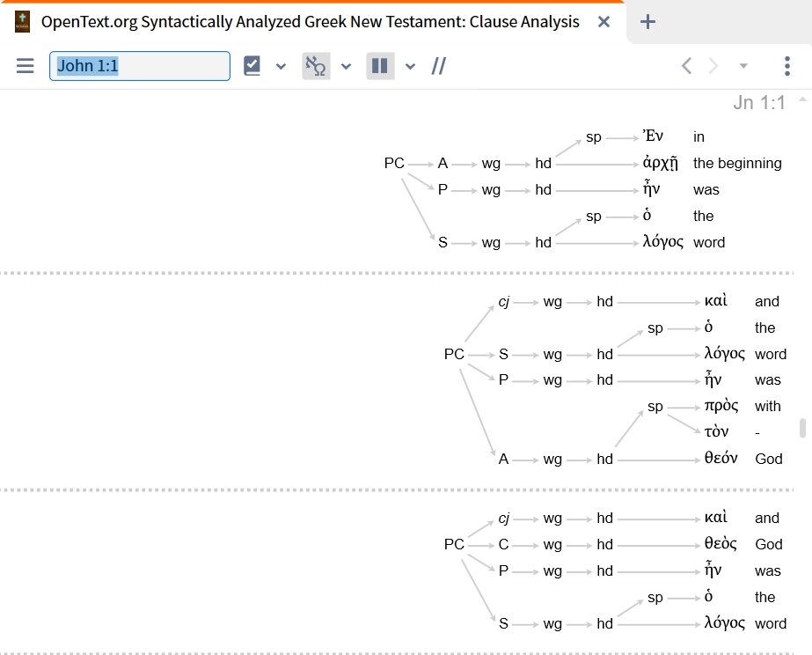Click the PC node of first clause

pyautogui.click(x=394, y=163)
